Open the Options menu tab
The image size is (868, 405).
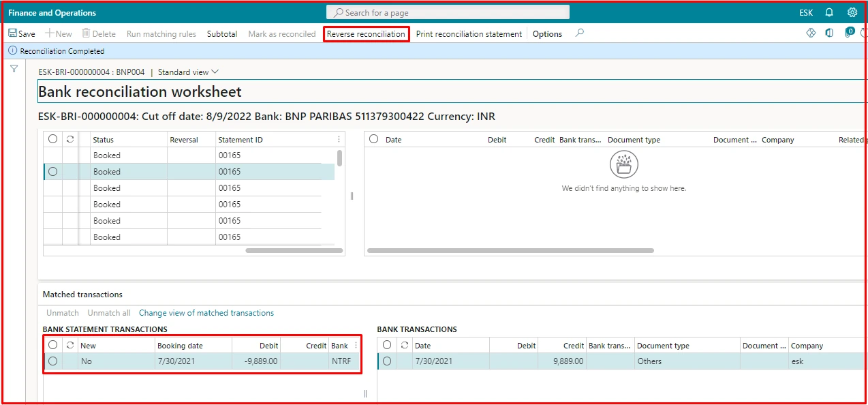click(547, 33)
